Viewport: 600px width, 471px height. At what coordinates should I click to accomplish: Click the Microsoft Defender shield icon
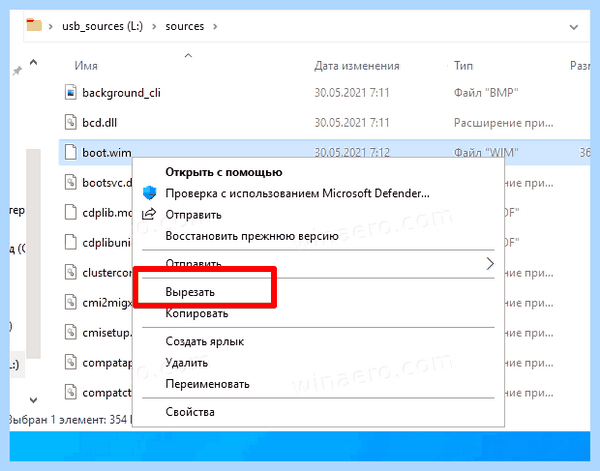(150, 193)
